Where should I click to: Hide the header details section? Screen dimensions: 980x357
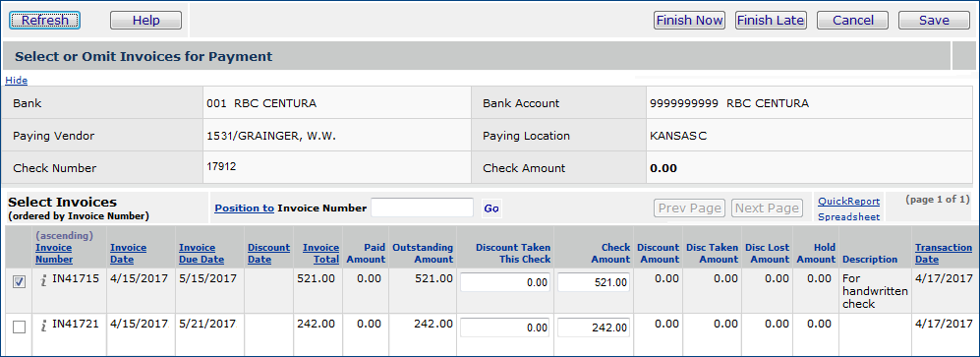coord(17,80)
